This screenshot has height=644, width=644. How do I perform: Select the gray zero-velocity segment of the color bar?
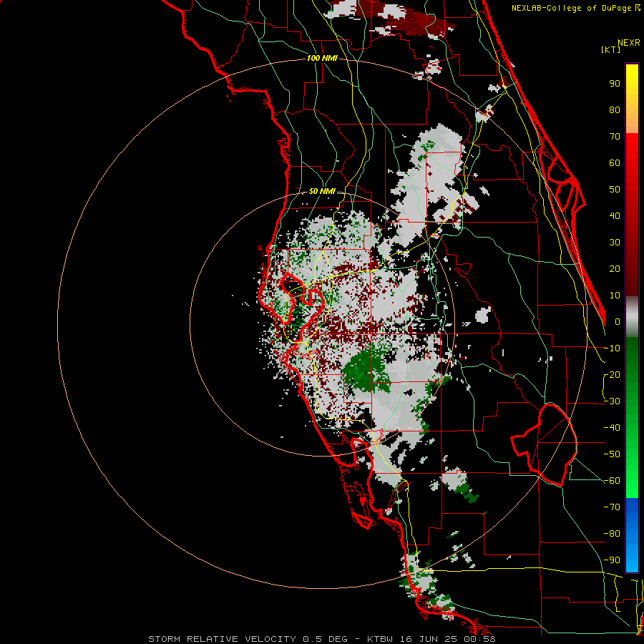pyautogui.click(x=632, y=317)
